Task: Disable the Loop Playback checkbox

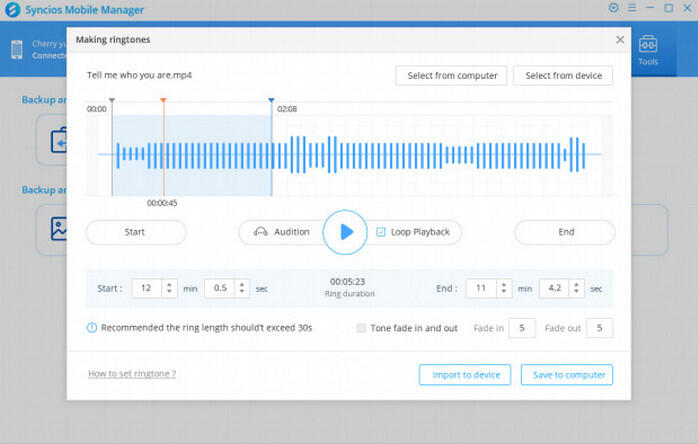Action: pyautogui.click(x=381, y=232)
